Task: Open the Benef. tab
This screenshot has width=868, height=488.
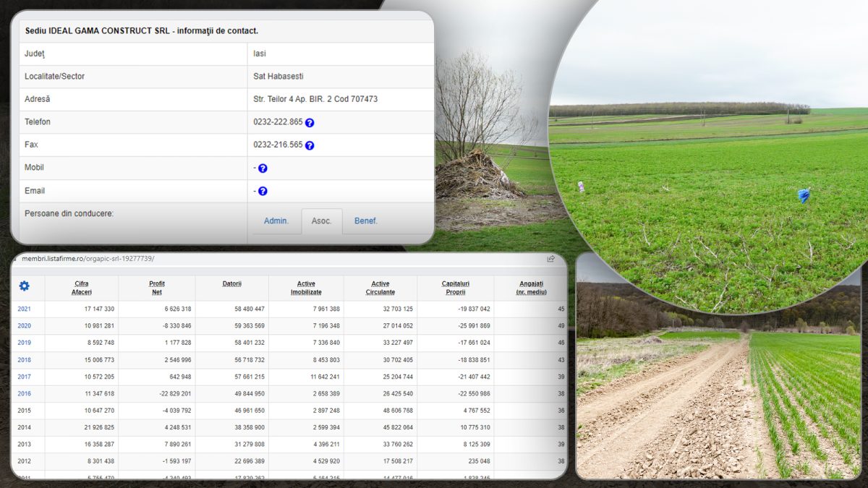Action: [365, 221]
